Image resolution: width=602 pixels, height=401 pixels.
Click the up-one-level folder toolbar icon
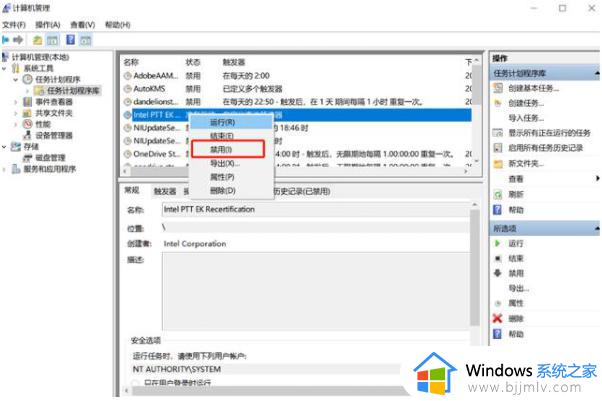(38, 40)
